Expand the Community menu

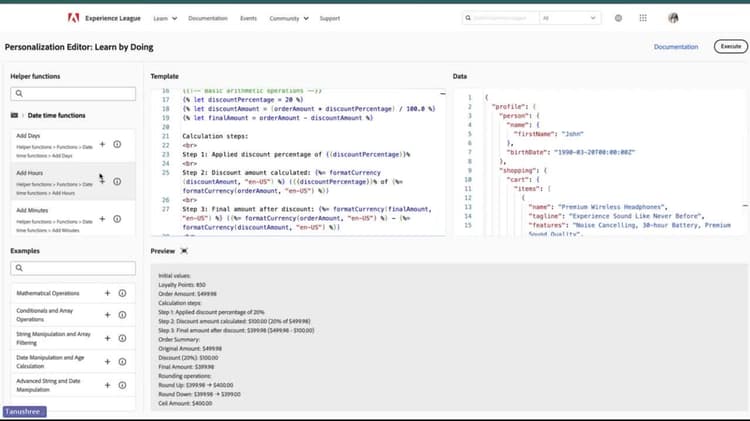pyautogui.click(x=288, y=18)
